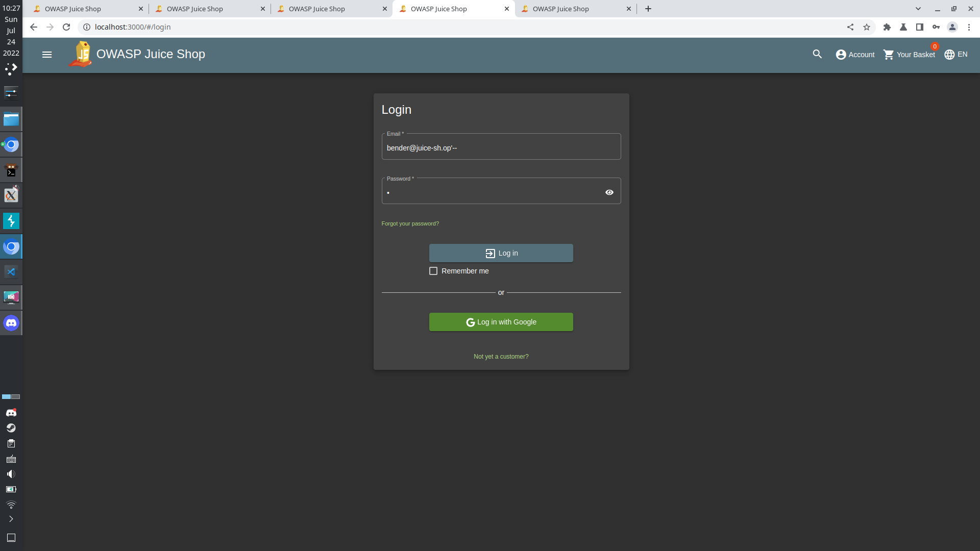Open the volume control tray icon
The height and width of the screenshot is (551, 980).
coord(11,474)
